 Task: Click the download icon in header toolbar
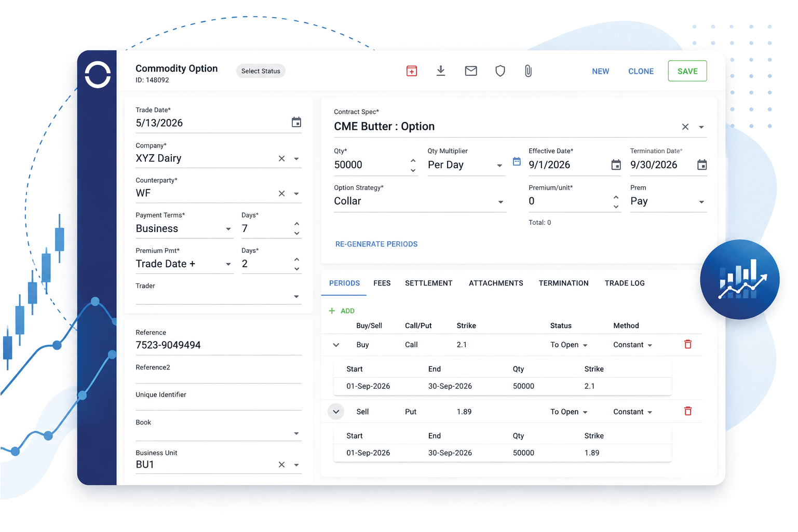coord(441,71)
